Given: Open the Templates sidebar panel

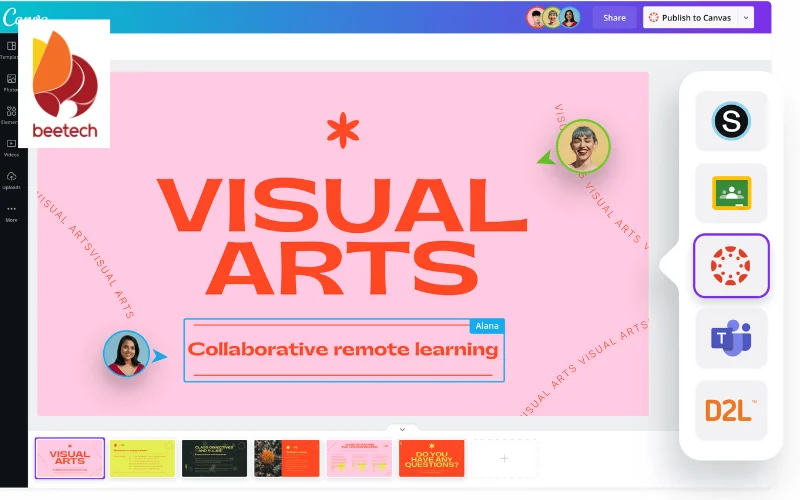Looking at the screenshot, I should click(10, 49).
